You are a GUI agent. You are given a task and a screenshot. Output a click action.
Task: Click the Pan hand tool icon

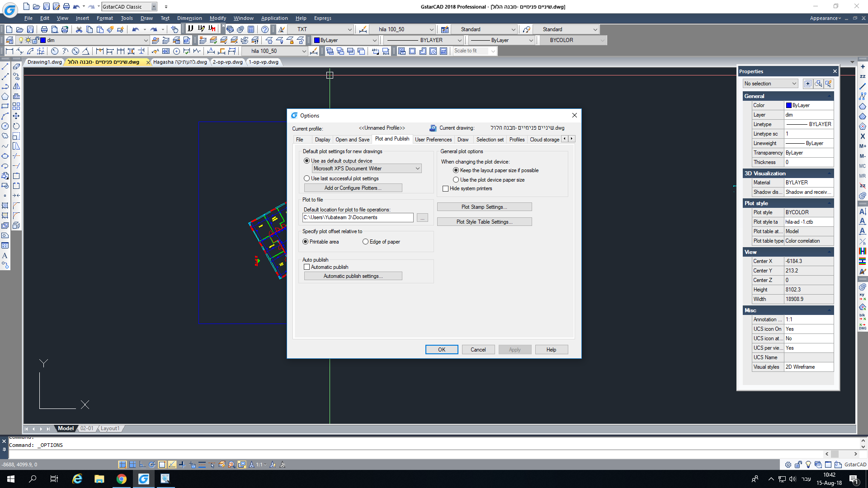pos(175,29)
